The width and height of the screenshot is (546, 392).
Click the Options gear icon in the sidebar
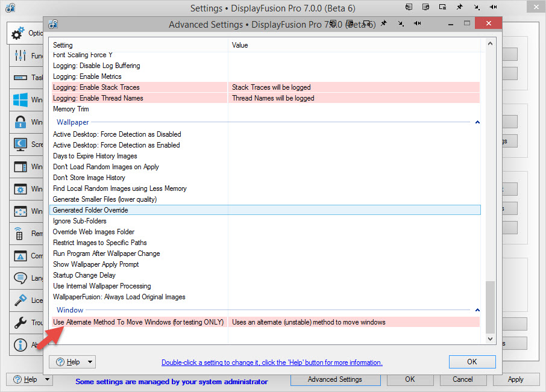tap(19, 33)
